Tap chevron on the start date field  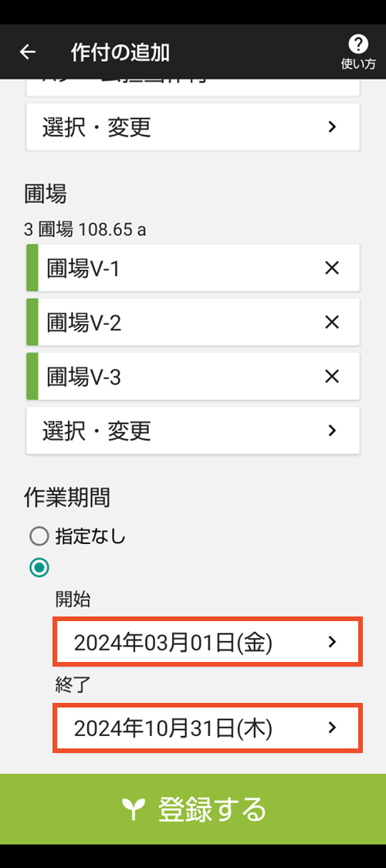(332, 642)
